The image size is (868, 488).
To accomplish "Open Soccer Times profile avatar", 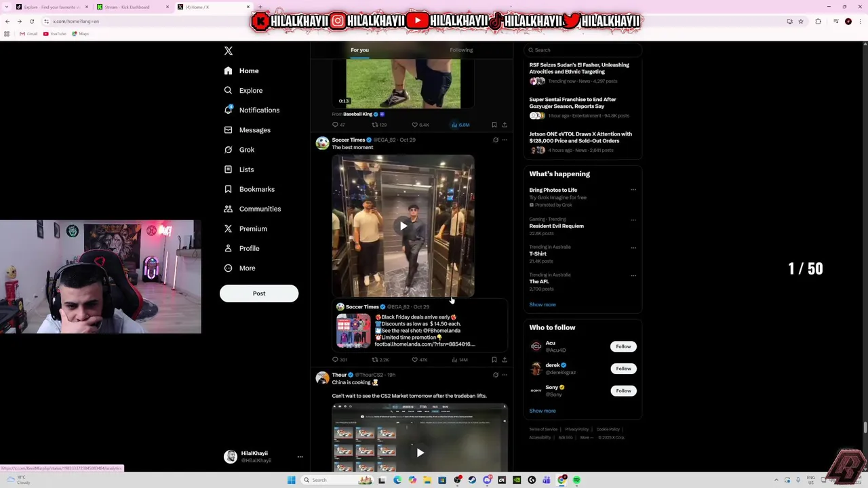I will click(322, 142).
